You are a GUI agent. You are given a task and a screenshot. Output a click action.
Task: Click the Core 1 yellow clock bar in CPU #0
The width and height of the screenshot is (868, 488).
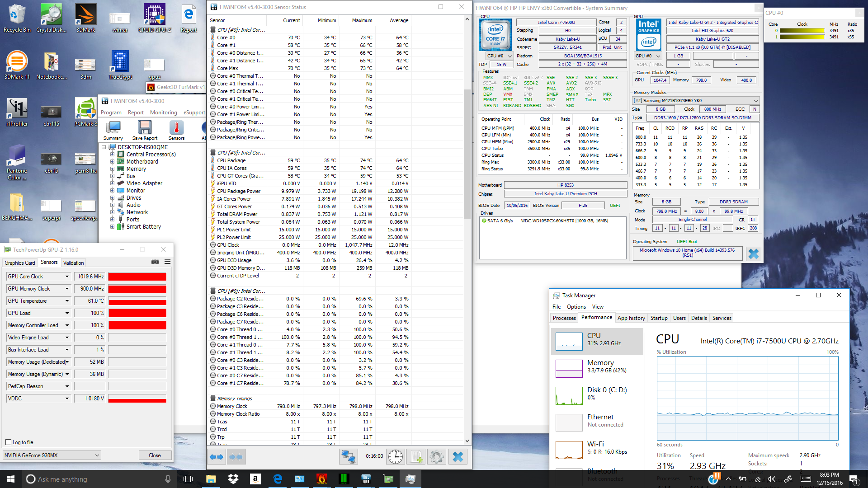[802, 37]
